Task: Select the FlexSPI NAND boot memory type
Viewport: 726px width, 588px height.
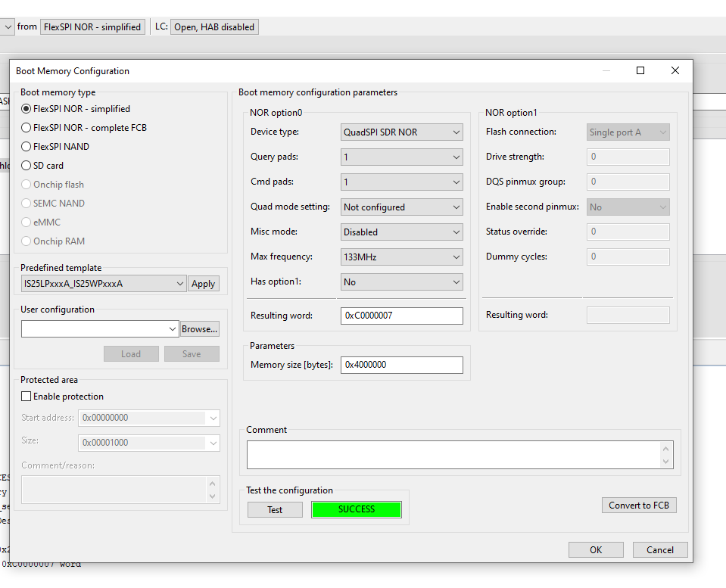Action: point(26,146)
